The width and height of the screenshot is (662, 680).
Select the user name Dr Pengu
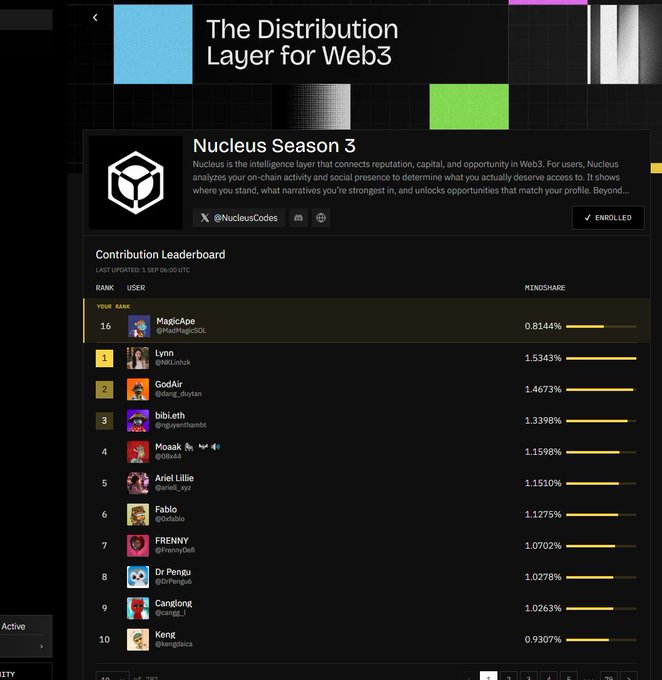[173, 572]
